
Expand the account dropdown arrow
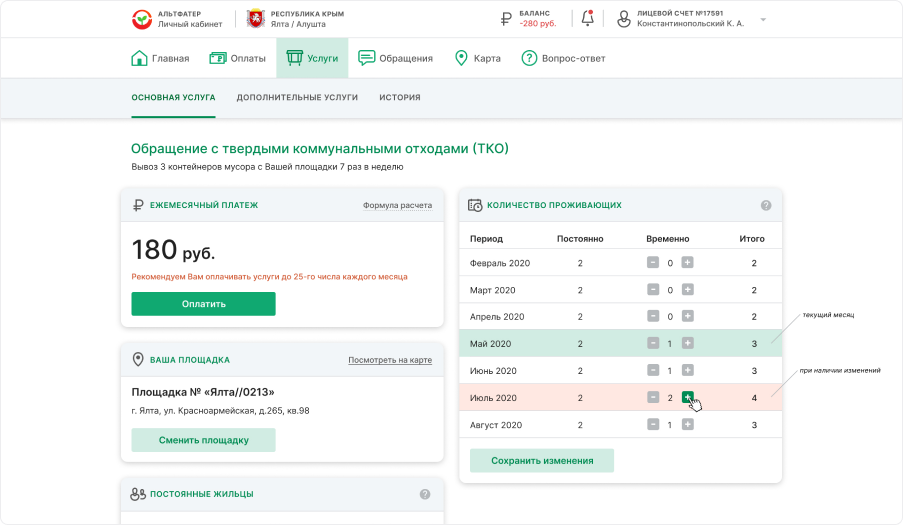pos(763,20)
